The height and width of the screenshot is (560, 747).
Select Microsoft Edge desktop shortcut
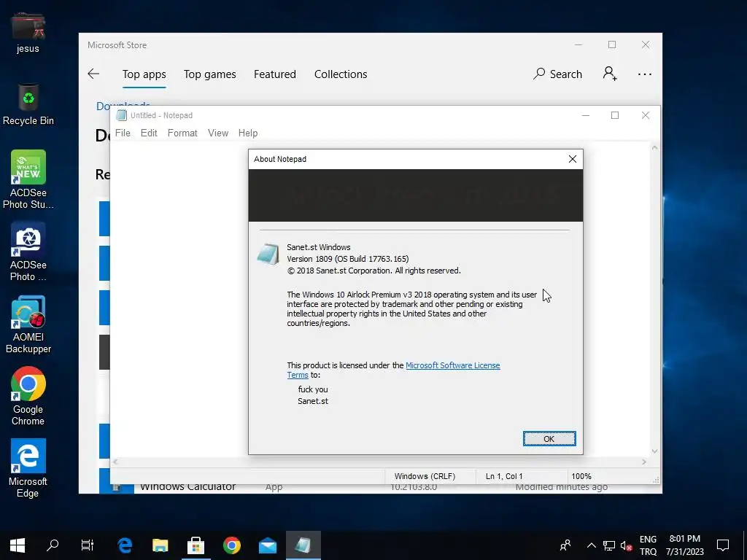coord(28,469)
